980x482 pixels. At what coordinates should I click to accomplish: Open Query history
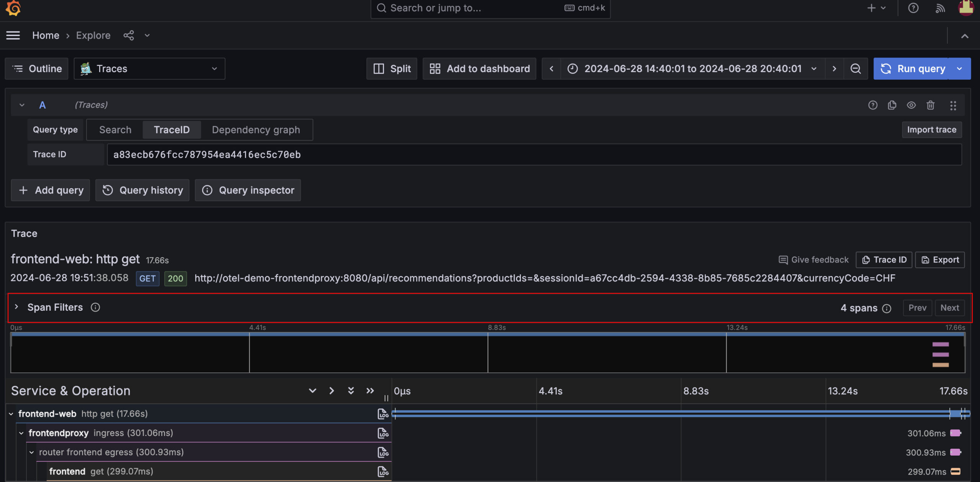pyautogui.click(x=142, y=190)
